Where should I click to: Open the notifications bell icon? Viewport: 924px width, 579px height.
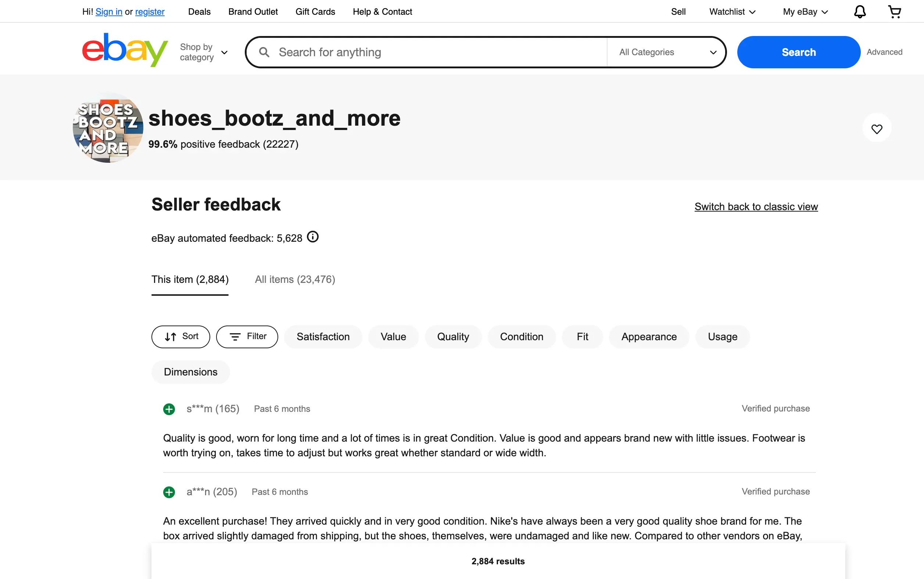coord(860,12)
